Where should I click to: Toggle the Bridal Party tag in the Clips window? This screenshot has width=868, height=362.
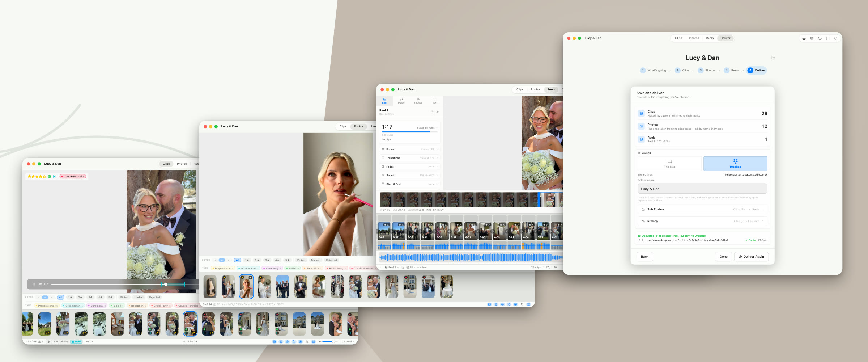pyautogui.click(x=161, y=306)
